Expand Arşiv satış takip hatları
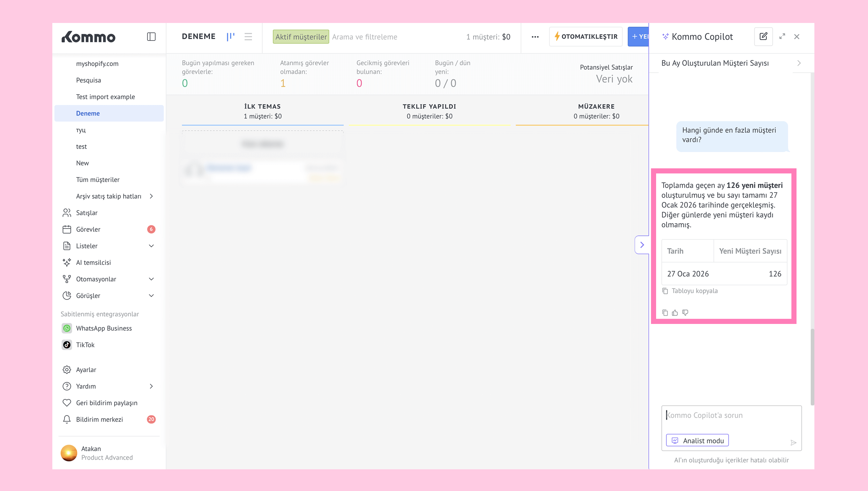Image resolution: width=868 pixels, height=491 pixels. tap(151, 196)
